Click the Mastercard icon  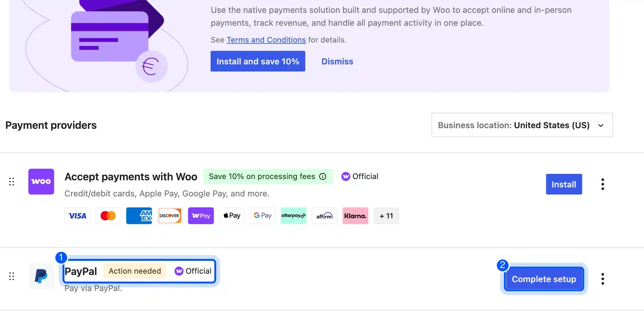click(108, 216)
